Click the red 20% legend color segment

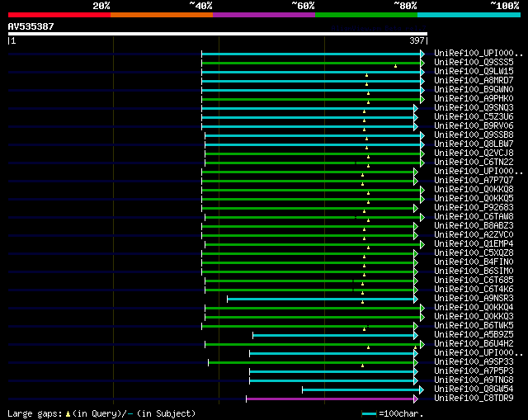click(59, 15)
